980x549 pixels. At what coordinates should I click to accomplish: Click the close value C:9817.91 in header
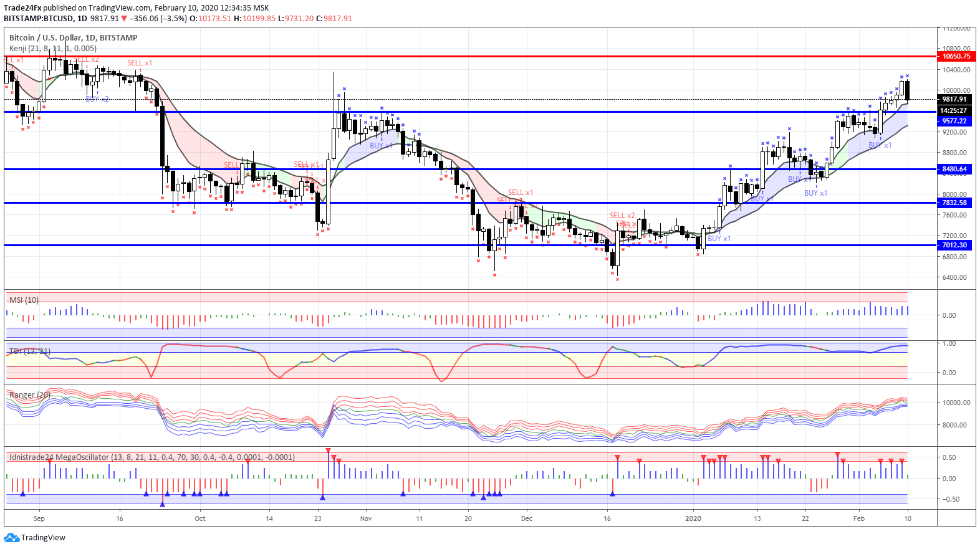[334, 19]
